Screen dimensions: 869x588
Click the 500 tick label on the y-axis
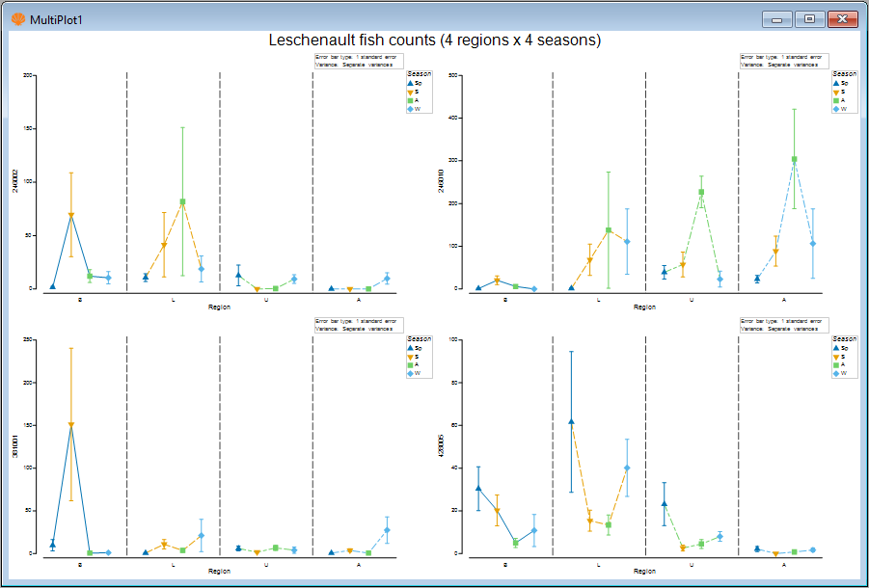click(x=452, y=75)
